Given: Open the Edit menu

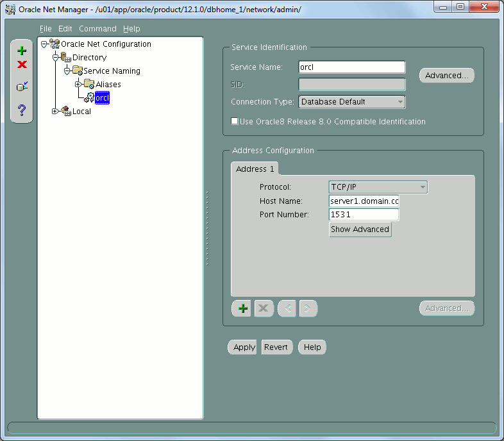Looking at the screenshot, I should [x=65, y=29].
